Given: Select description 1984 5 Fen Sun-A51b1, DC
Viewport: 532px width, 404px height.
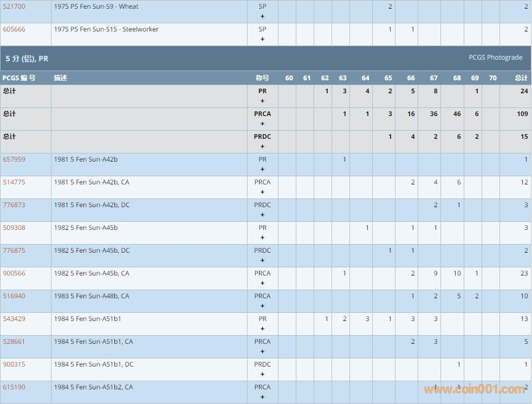Looking at the screenshot, I should (x=94, y=364).
